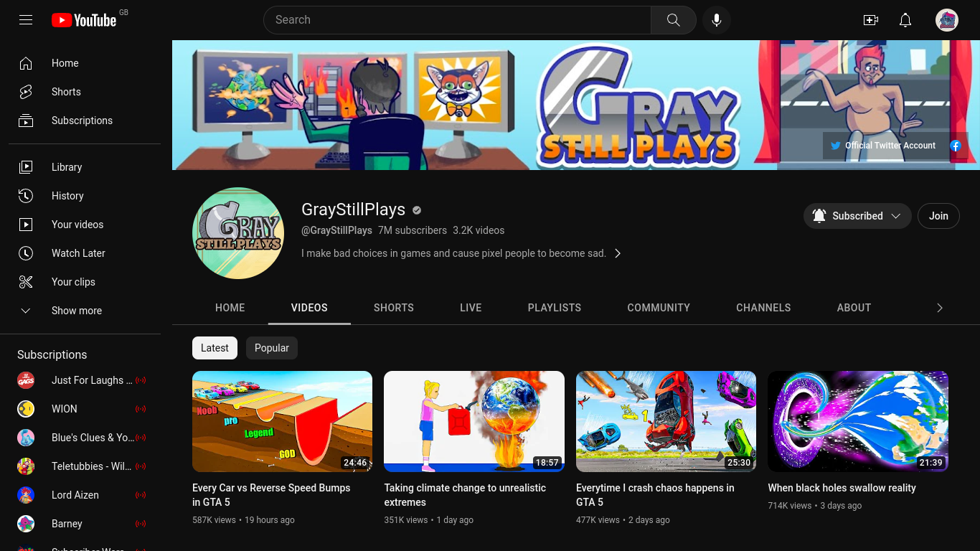Click the GrayStillPlays channel banner
The image size is (980, 551).
click(x=576, y=105)
